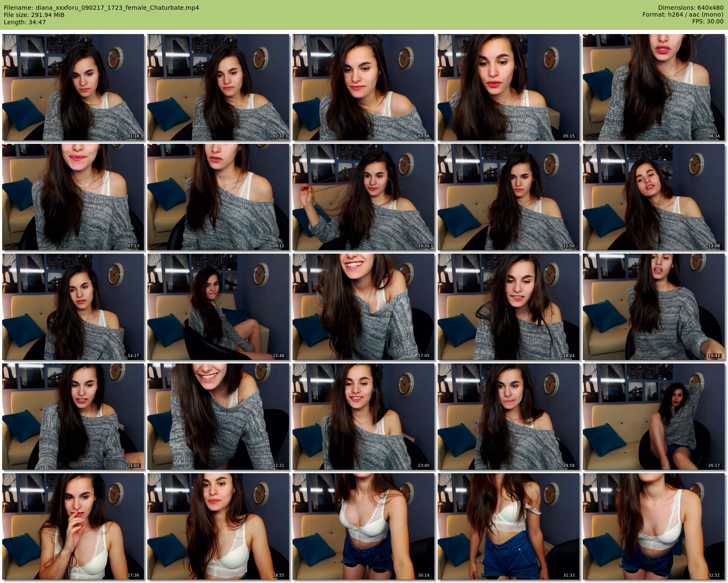Click the 32:52 frame
Viewport: 728px width, 583px height.
pyautogui.click(x=654, y=526)
